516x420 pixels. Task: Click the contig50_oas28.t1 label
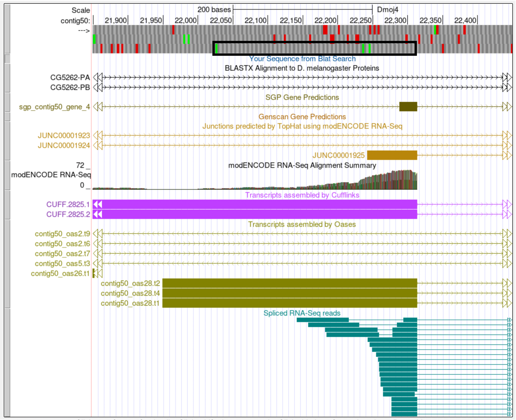[130, 303]
